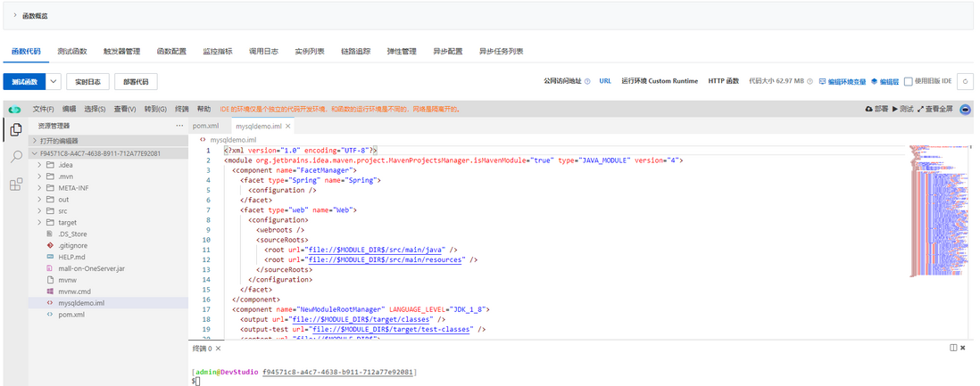Switch to the 弹性管理 tab
Screen dimensions: 980x386
click(402, 51)
